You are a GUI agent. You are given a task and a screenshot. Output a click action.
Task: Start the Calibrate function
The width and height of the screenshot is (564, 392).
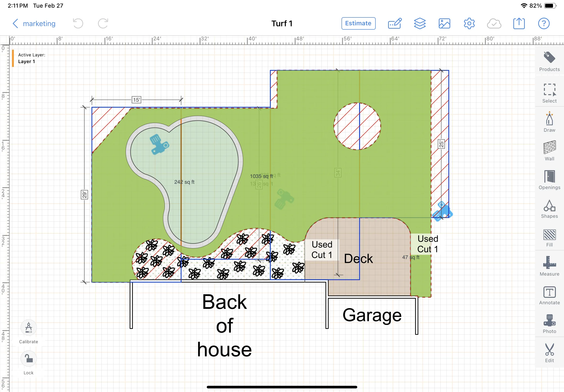(x=28, y=327)
